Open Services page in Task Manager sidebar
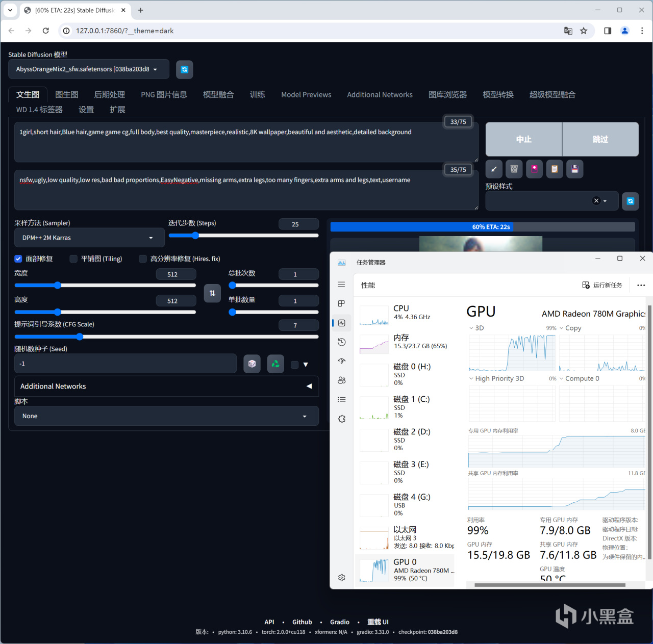 [342, 419]
